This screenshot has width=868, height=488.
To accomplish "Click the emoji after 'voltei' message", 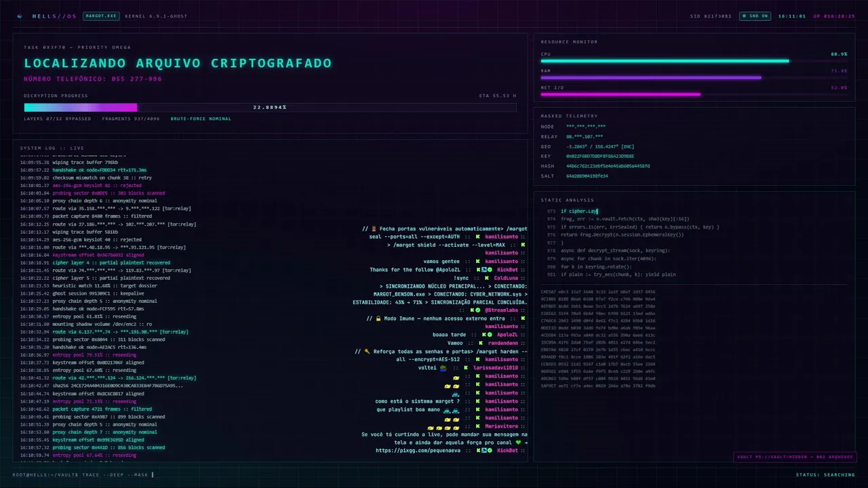I will coord(443,367).
